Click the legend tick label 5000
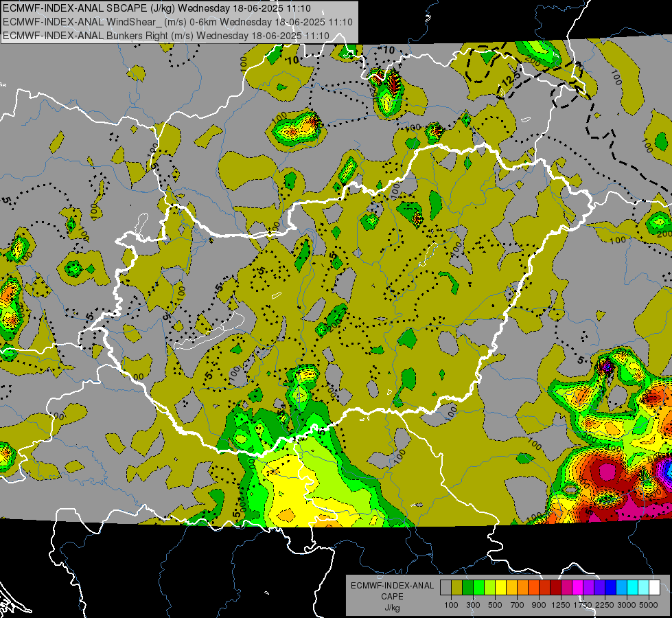Viewport: 672px width, 618px height. pyautogui.click(x=649, y=605)
